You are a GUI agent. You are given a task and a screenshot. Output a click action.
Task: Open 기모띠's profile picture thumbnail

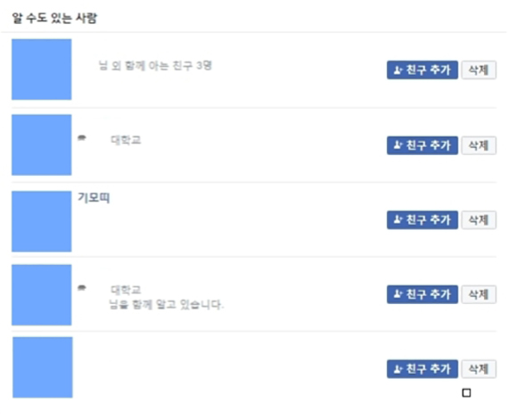42,221
